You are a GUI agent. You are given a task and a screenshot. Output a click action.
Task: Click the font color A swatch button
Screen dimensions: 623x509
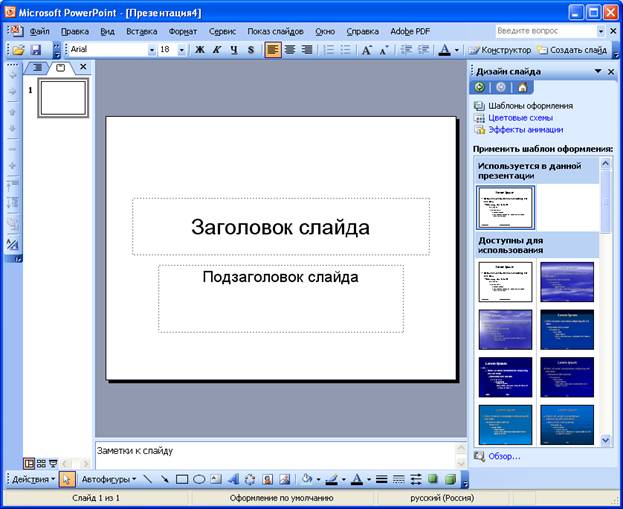coord(444,50)
